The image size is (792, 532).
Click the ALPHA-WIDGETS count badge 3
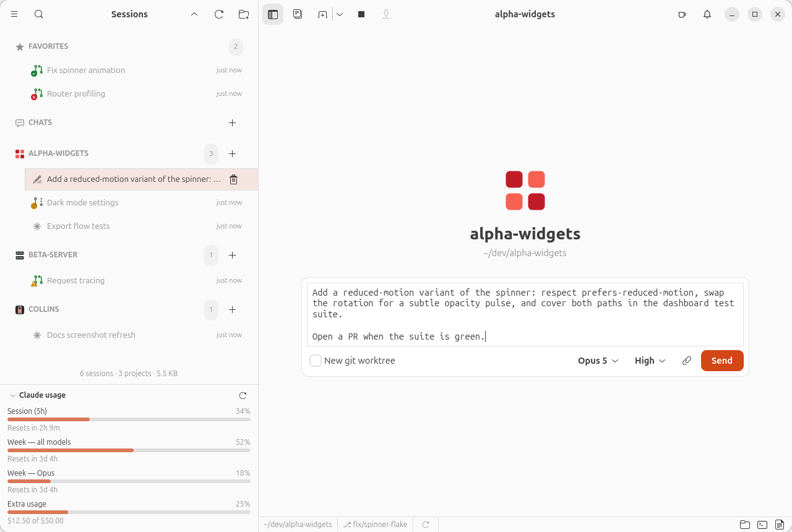[x=211, y=153]
